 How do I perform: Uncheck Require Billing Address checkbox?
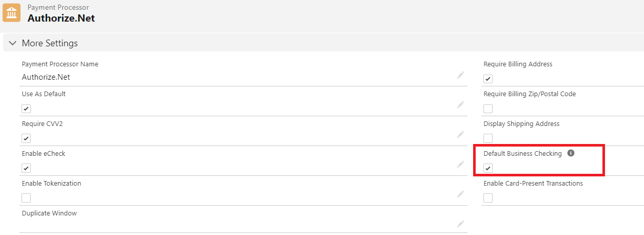[488, 79]
